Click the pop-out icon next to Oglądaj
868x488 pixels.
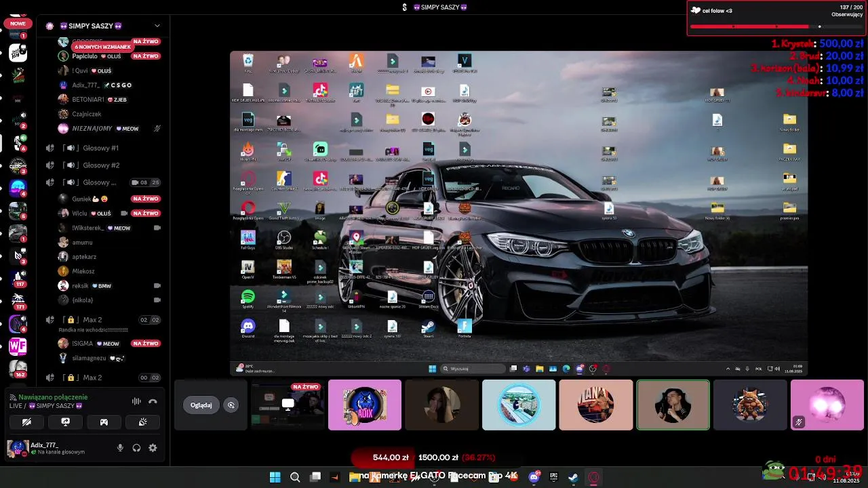[x=231, y=405]
